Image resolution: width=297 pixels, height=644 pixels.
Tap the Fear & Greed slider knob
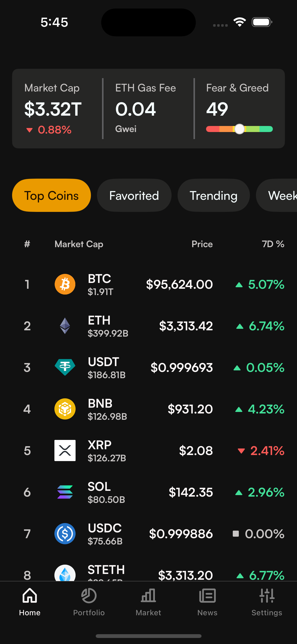(239, 129)
